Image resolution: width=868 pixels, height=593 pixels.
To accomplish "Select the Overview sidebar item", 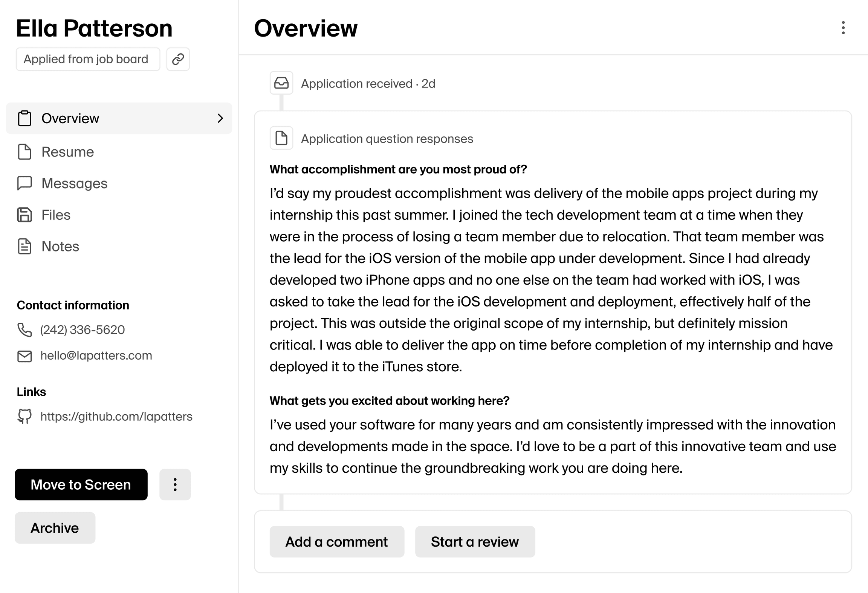I will click(x=70, y=118).
